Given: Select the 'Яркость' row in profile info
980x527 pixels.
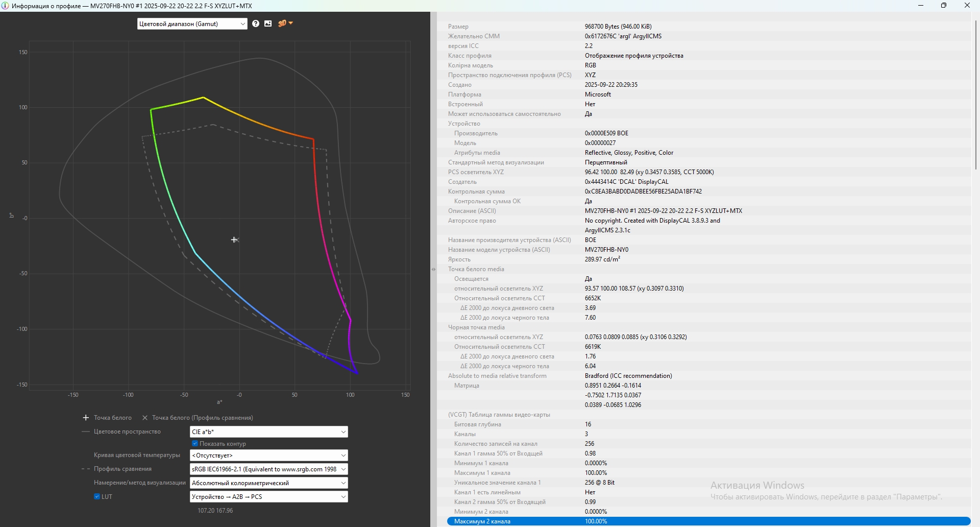Looking at the screenshot, I should coord(708,259).
